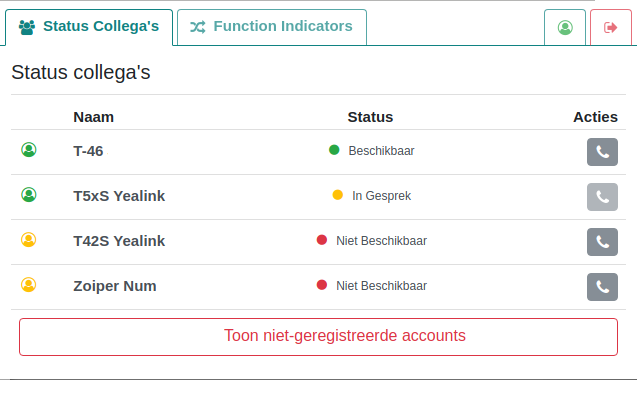
Task: Click T42S Yealink red status dot
Action: click(x=322, y=240)
